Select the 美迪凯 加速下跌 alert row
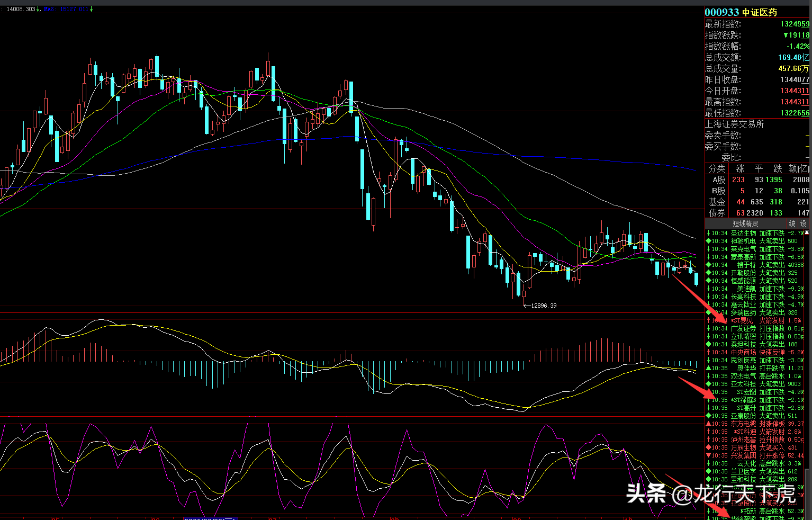812x520 pixels. [x=754, y=289]
